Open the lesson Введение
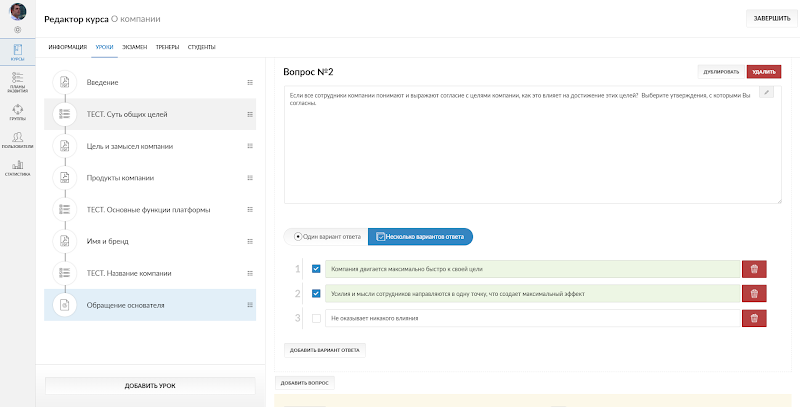Screen dimensions: 800x407 tap(150, 82)
